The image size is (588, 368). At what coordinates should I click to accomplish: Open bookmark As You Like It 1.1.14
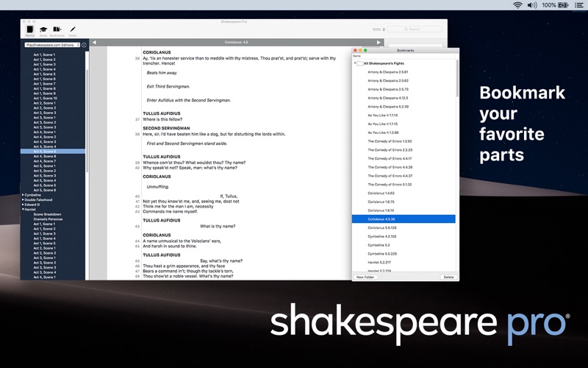pos(382,116)
